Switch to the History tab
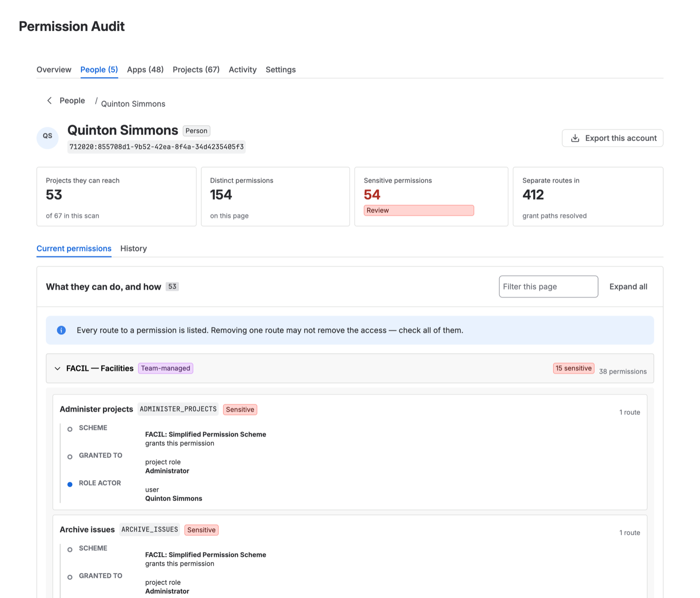This screenshot has height=598, width=700. pyautogui.click(x=133, y=248)
